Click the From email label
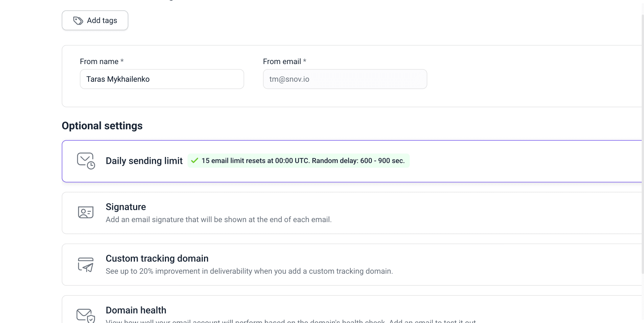 [x=282, y=61]
